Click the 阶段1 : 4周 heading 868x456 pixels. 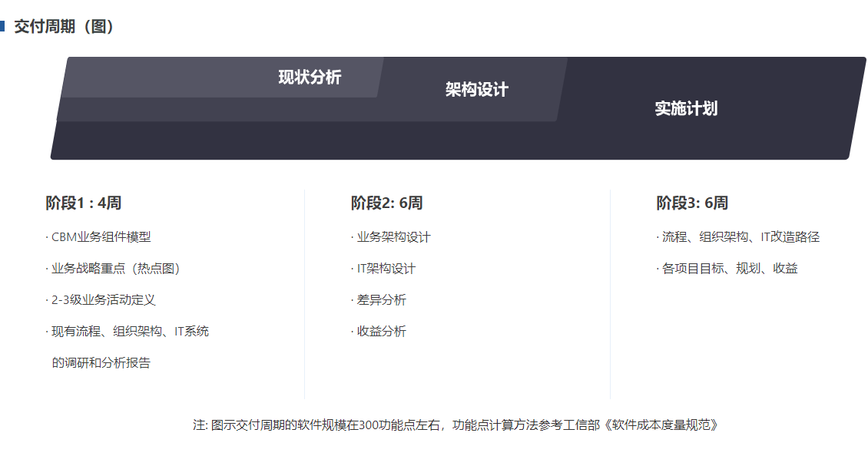pyautogui.click(x=83, y=203)
